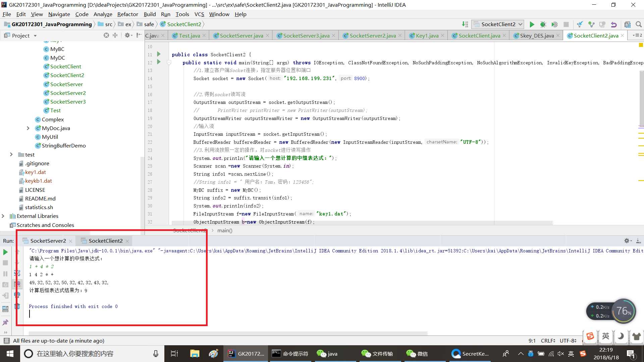644x362 pixels.
Task: Click the editor horizontal scrollbar
Action: [362, 223]
